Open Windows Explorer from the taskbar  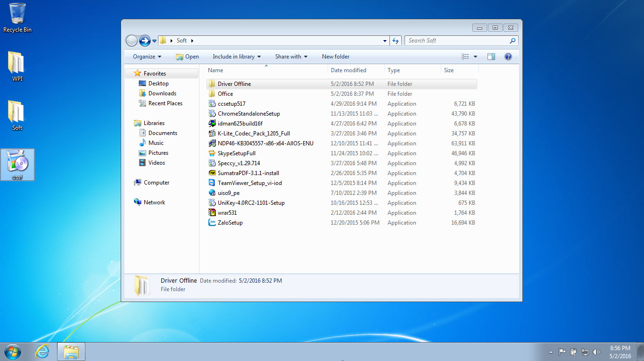[x=71, y=352]
